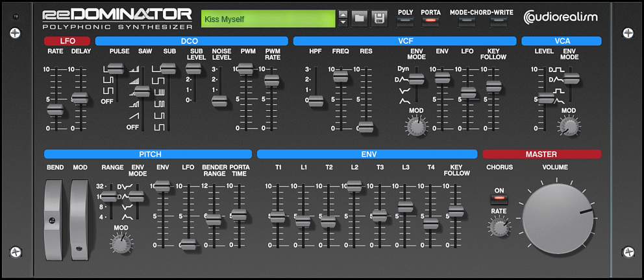Select the third SUB waveform with dense pulses
The height and width of the screenshot is (280, 644).
(159, 93)
